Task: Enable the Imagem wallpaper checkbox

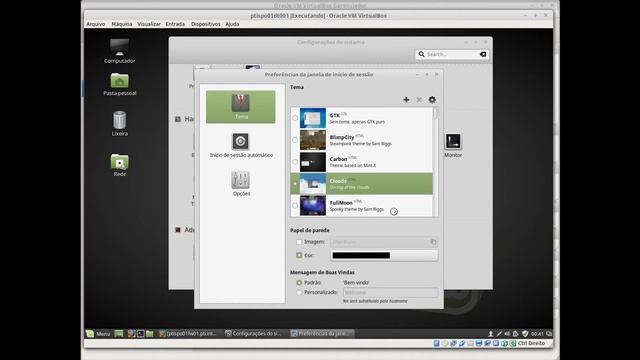Action: (299, 242)
